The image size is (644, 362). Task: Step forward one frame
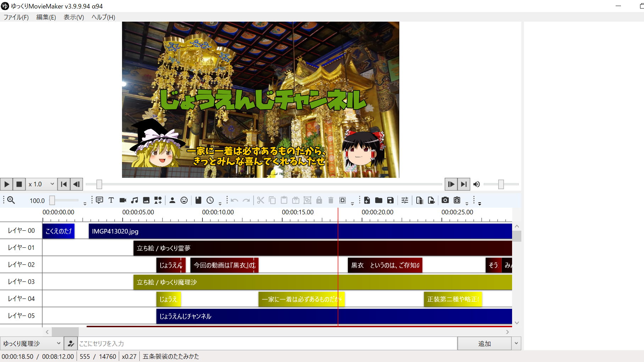click(451, 184)
